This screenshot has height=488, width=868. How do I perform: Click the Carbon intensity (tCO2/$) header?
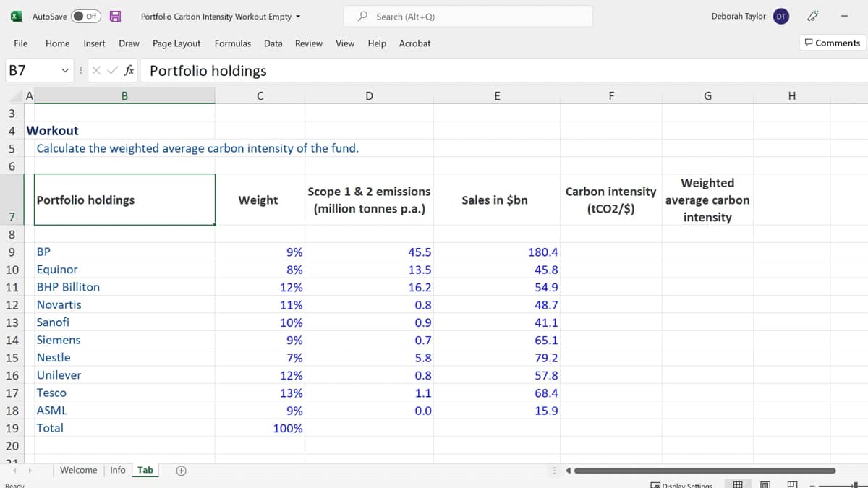611,200
